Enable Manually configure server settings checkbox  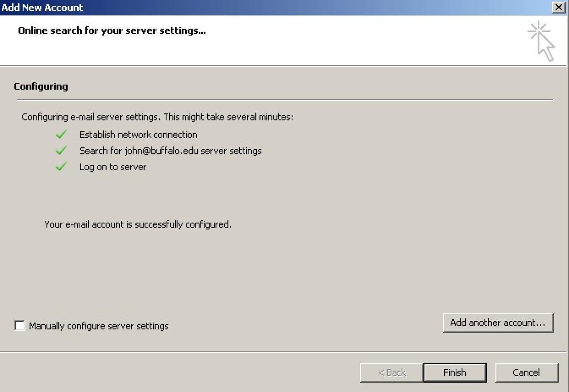[20, 325]
